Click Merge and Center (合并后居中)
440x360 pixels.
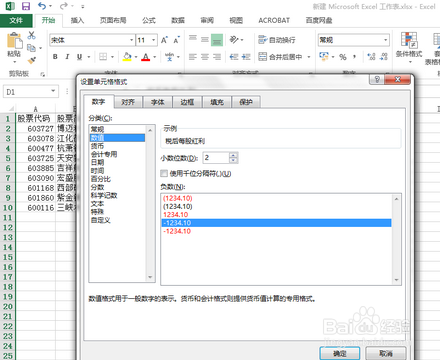click(x=280, y=57)
